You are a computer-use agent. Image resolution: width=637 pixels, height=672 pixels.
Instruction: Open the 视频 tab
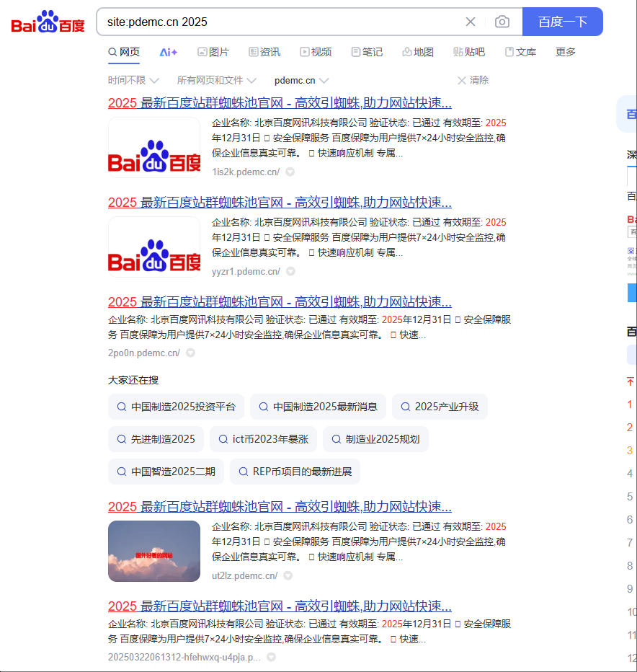pos(316,53)
